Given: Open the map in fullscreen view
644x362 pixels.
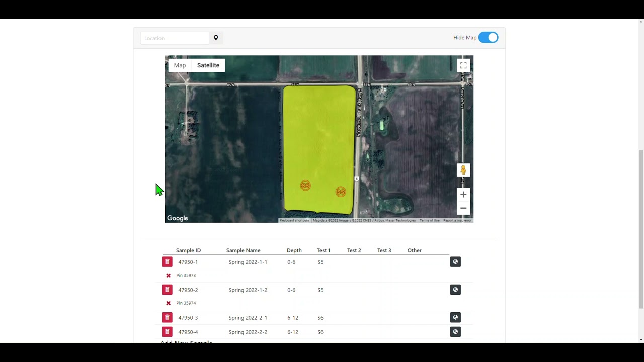Looking at the screenshot, I should pos(463,65).
